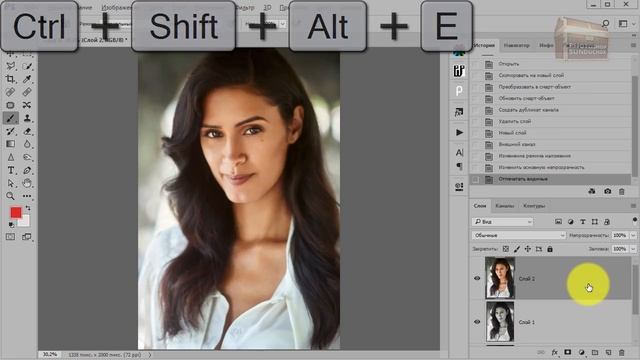The height and width of the screenshot is (360, 640).
Task: Open blend mode dropdown Обычные
Action: (519, 236)
